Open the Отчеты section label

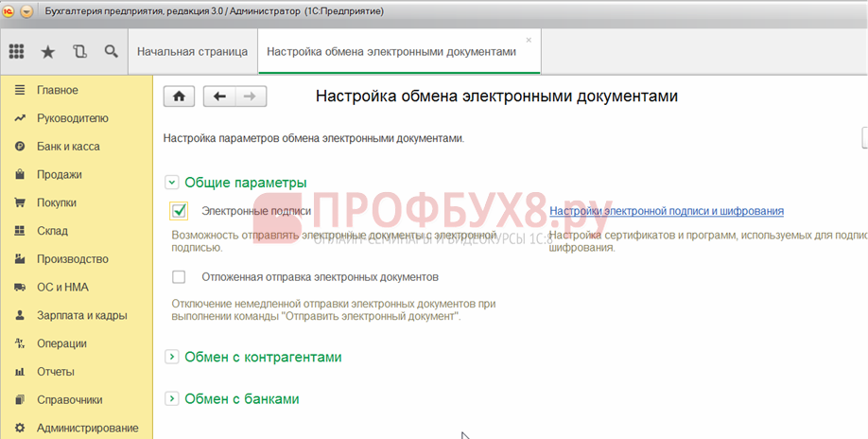coord(56,372)
